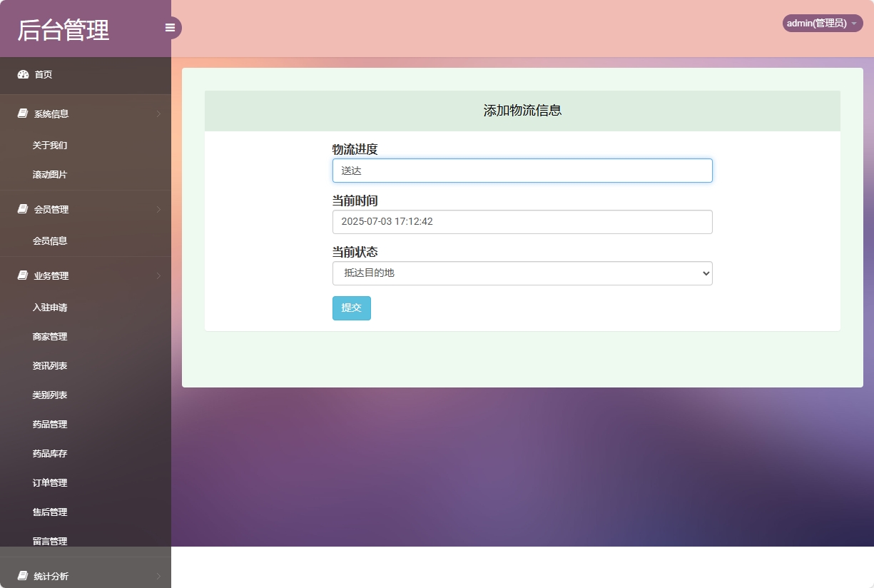This screenshot has width=874, height=588.
Task: Expand the 系统信息 section chevron
Action: pos(157,113)
